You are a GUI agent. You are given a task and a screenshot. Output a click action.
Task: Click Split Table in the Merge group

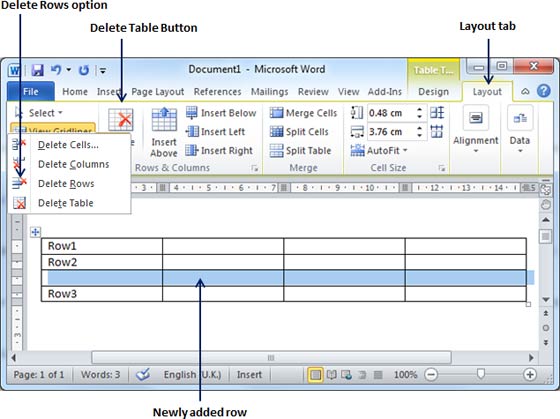tap(300, 150)
